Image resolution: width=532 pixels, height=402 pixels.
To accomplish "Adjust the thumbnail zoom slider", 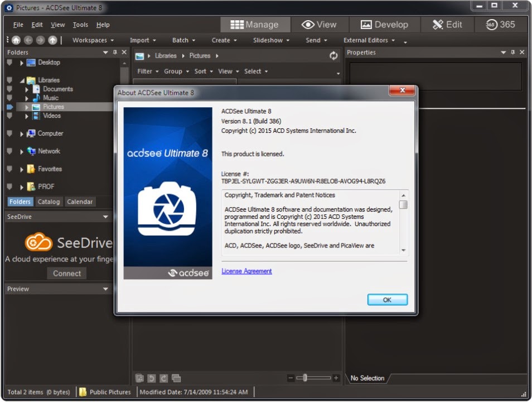I will [305, 378].
